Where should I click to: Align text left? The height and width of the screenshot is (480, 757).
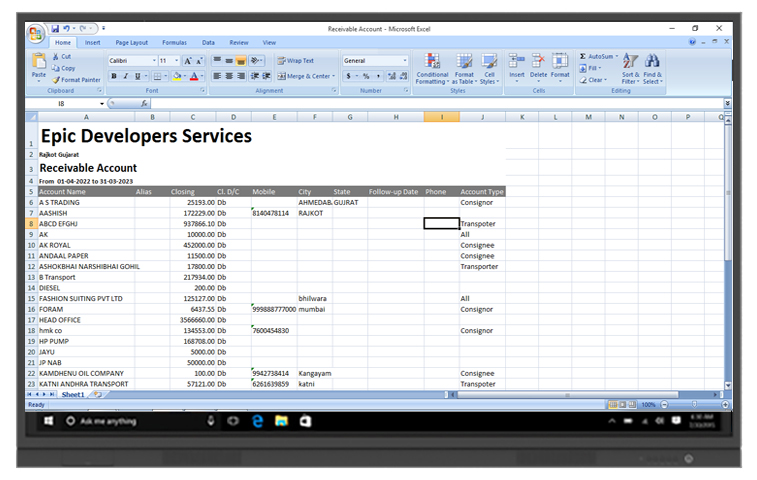217,76
